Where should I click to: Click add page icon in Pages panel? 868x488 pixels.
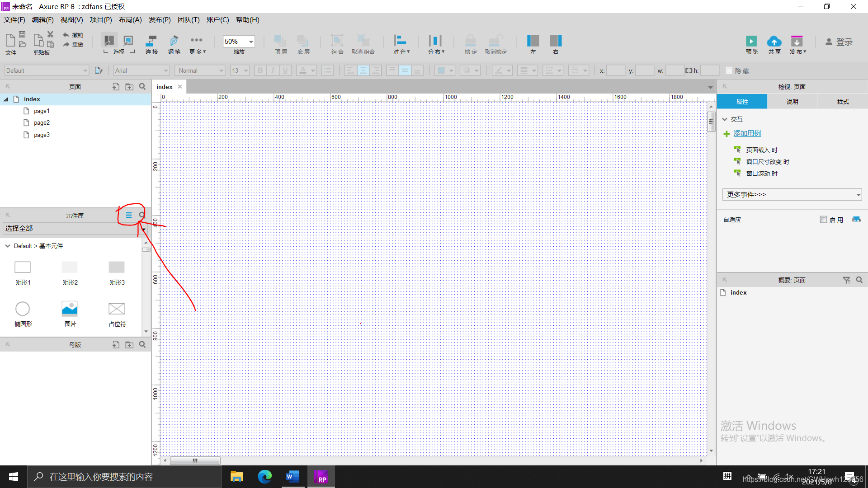tap(116, 87)
